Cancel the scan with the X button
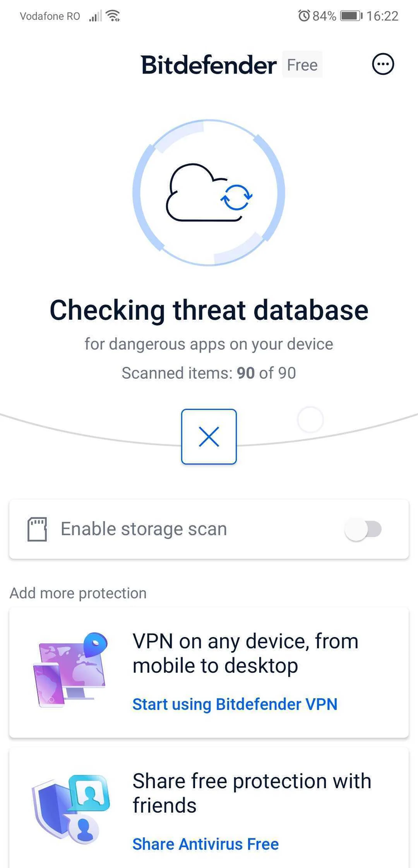This screenshot has height=868, width=418. point(209,437)
